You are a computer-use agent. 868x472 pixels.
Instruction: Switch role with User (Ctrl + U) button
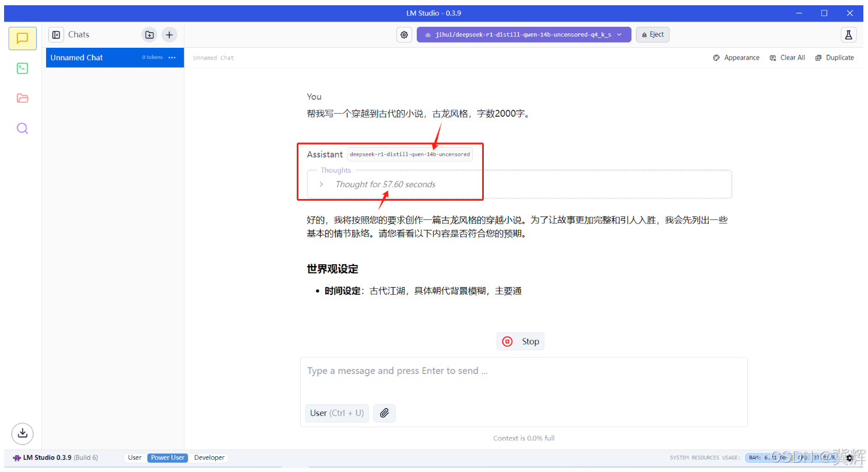[337, 413]
